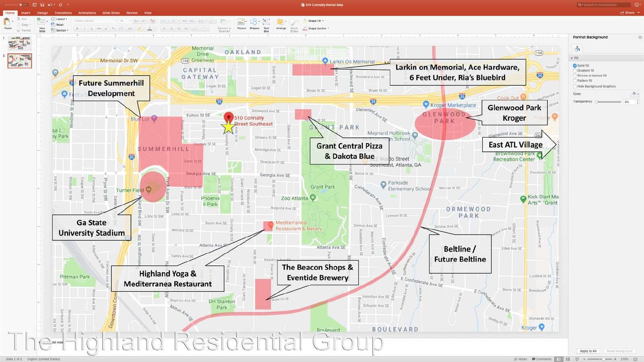644x362 pixels.
Task: Open Comments from status bar
Action: [541, 359]
